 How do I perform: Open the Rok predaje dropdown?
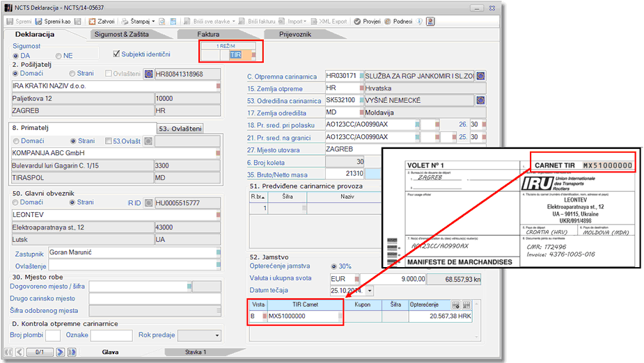coord(217,335)
